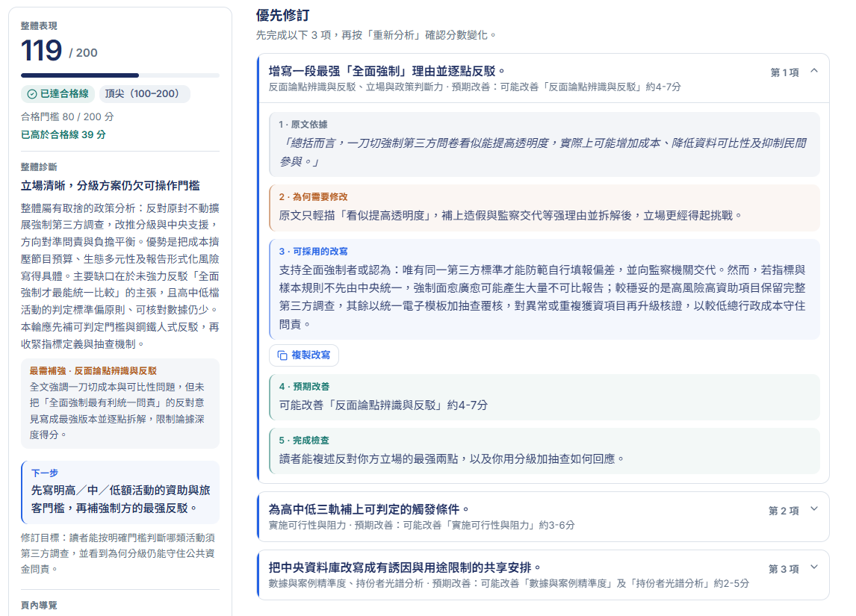Click the 立場清晰，分級方案仍欠可操作門檻 heading
The image size is (856, 616).
click(111, 185)
